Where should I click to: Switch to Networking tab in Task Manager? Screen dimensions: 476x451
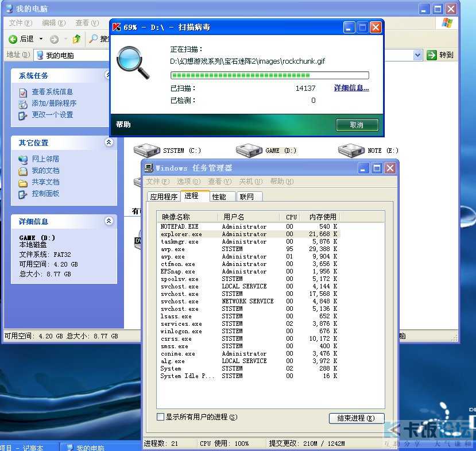coord(249,197)
